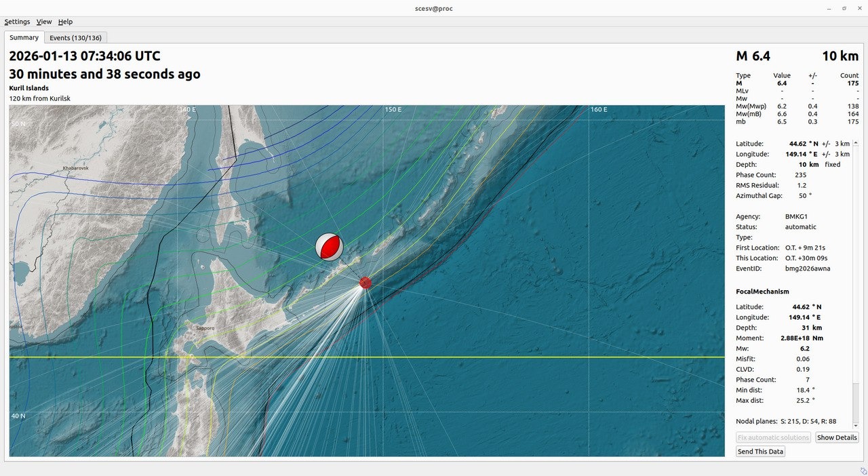Minimize the scesv window
The height and width of the screenshot is (476, 868).
pos(829,8)
